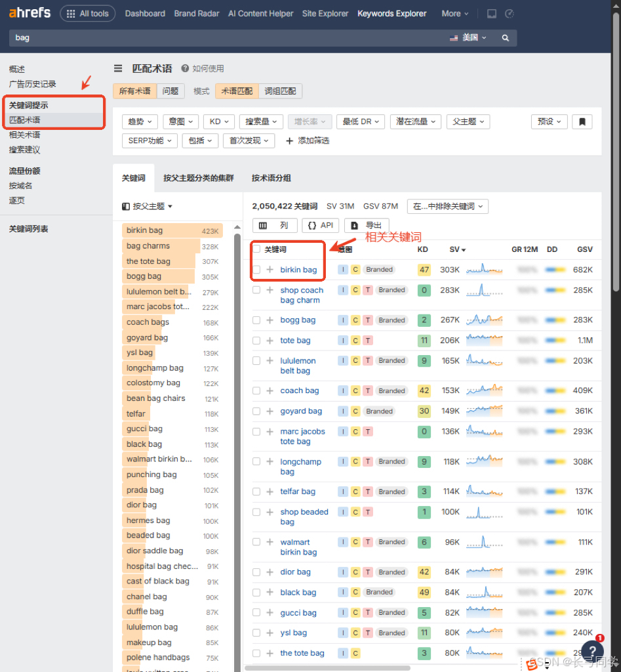The width and height of the screenshot is (621, 672).
Task: Select the 词组匹配 mode tab
Action: tap(280, 91)
